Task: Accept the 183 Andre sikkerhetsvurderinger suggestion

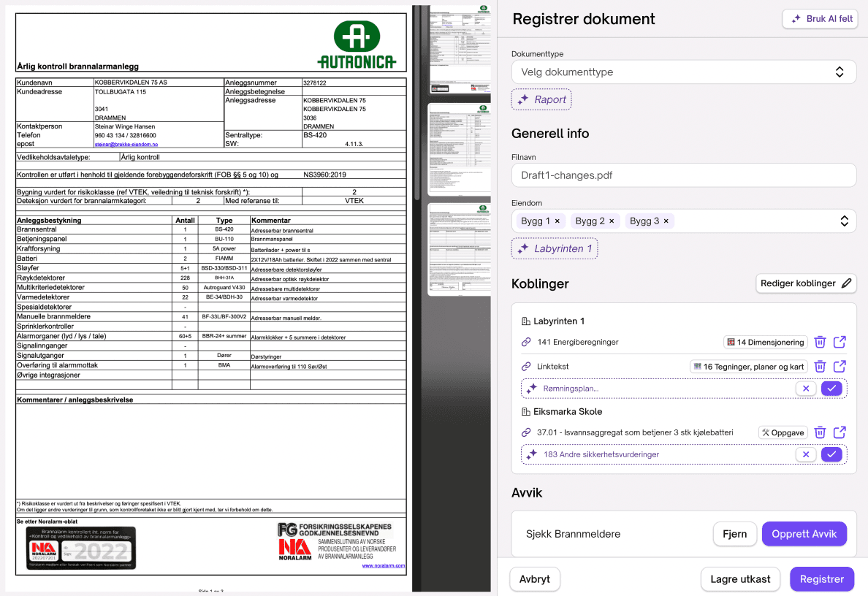Action: 831,454
